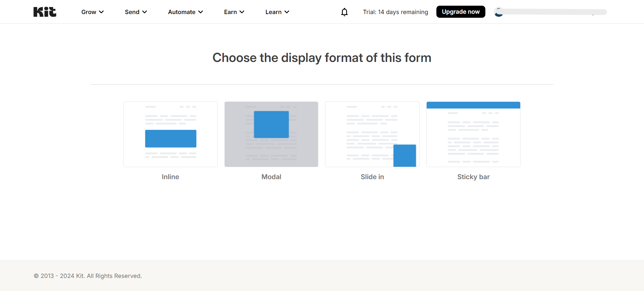Image resolution: width=644 pixels, height=291 pixels.
Task: Click the Slide in text label
Action: pyautogui.click(x=372, y=177)
